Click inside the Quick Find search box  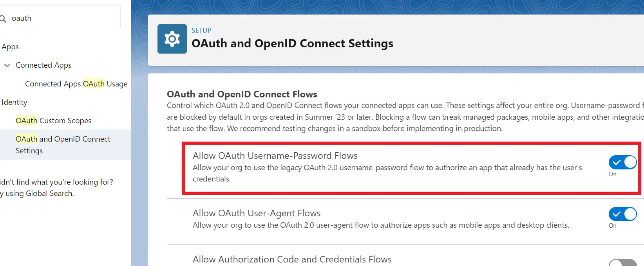coord(59,18)
